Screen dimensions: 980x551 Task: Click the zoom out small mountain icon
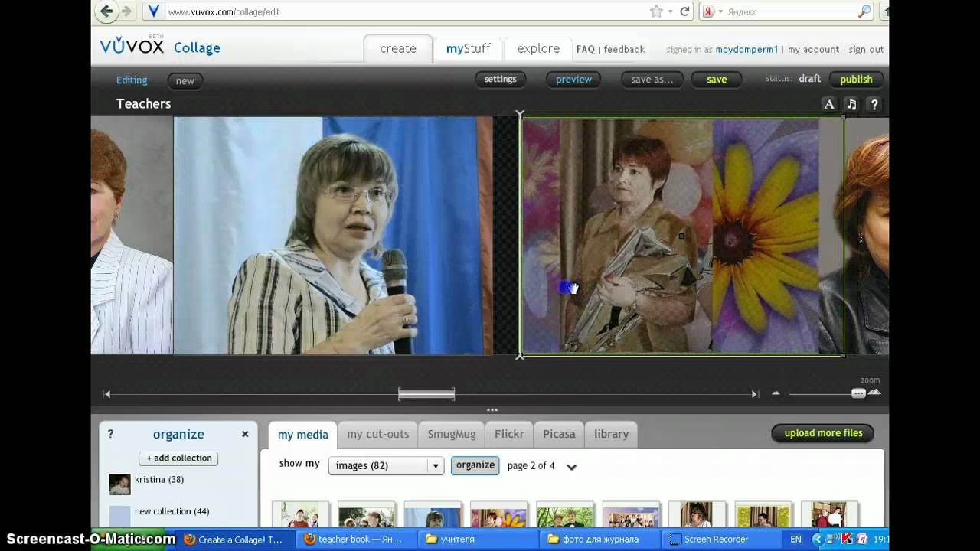click(x=776, y=393)
